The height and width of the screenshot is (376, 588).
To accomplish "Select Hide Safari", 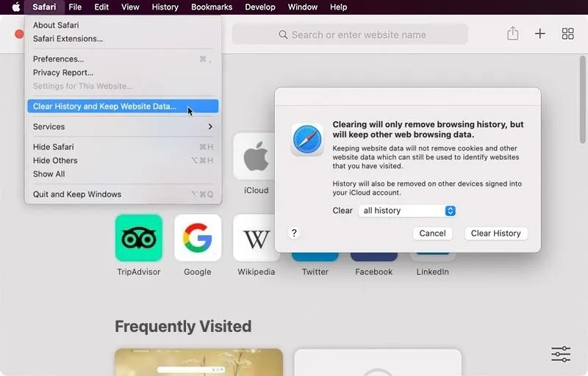I will 123,147.
